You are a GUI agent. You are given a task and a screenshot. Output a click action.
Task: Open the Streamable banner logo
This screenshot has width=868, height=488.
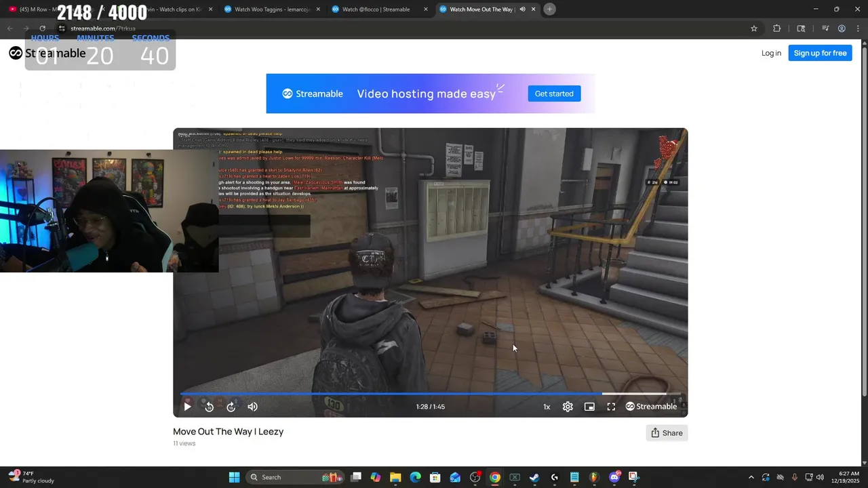(x=313, y=94)
